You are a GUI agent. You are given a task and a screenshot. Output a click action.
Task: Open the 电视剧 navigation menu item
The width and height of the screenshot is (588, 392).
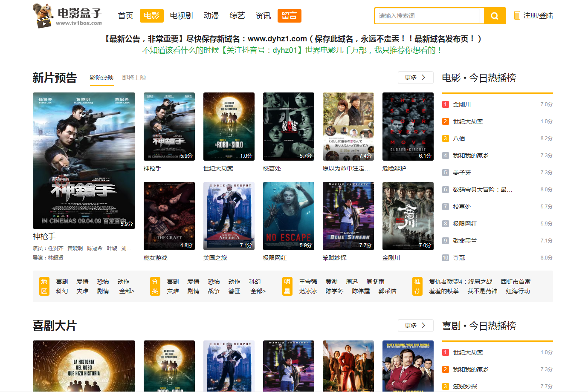pos(181,16)
